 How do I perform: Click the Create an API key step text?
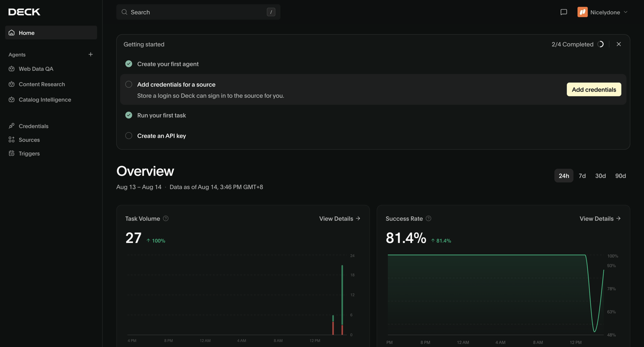tap(161, 136)
